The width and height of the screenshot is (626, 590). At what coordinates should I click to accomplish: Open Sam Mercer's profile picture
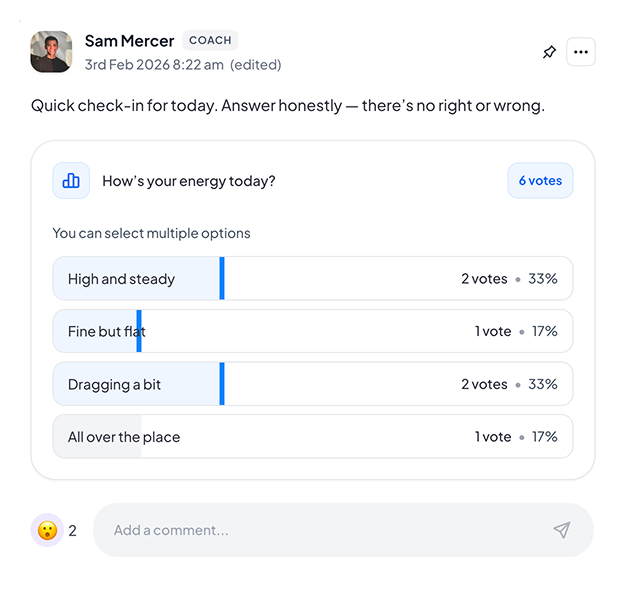[51, 52]
